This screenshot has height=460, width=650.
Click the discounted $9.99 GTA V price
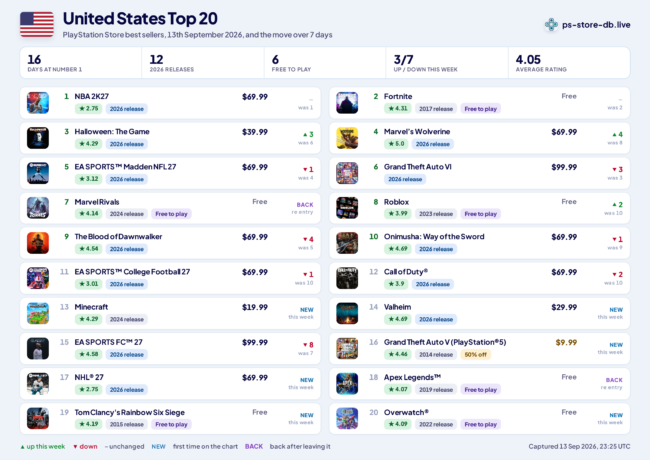pos(566,343)
